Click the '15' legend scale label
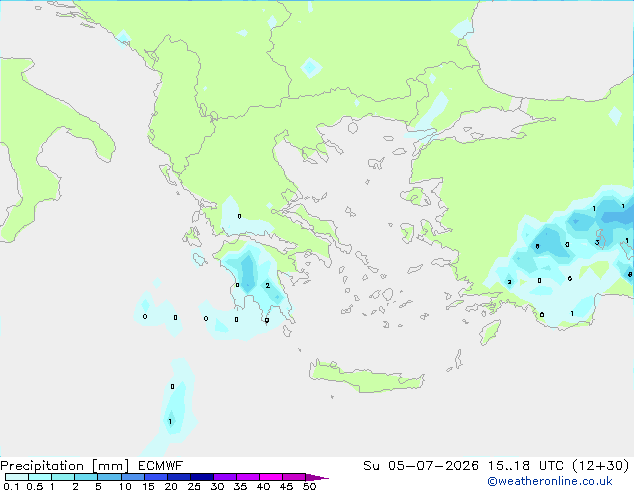 tap(148, 486)
